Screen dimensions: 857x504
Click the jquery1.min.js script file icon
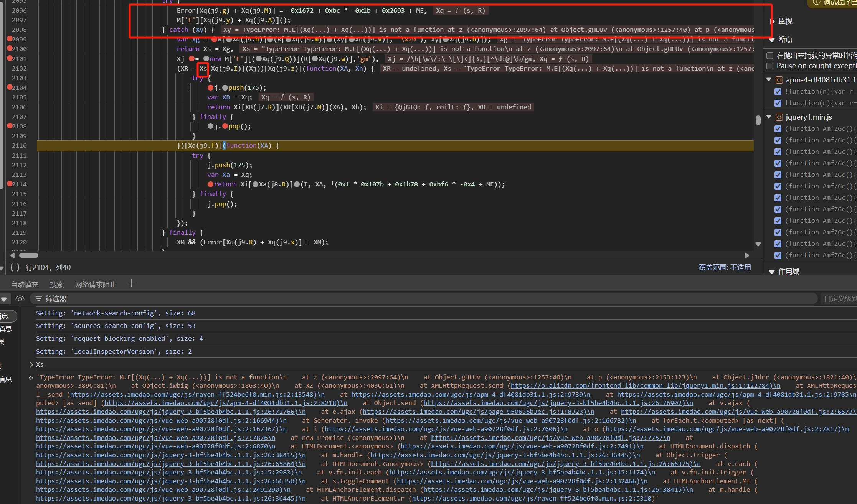(x=779, y=117)
